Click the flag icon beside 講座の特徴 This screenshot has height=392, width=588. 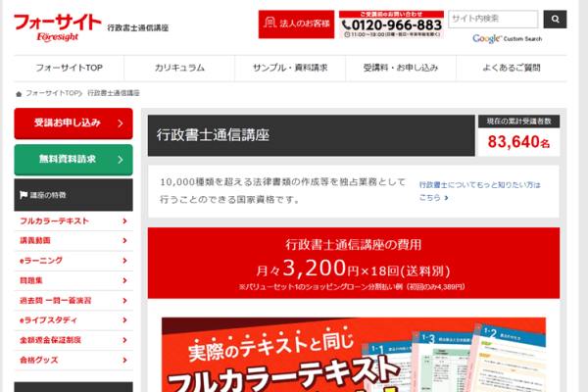(24, 195)
